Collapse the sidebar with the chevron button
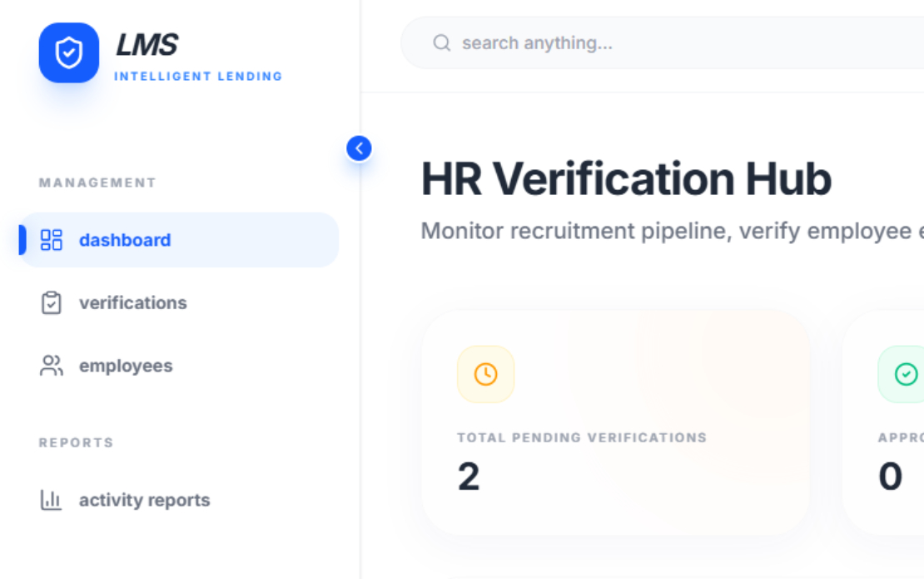The height and width of the screenshot is (579, 924). coord(359,148)
